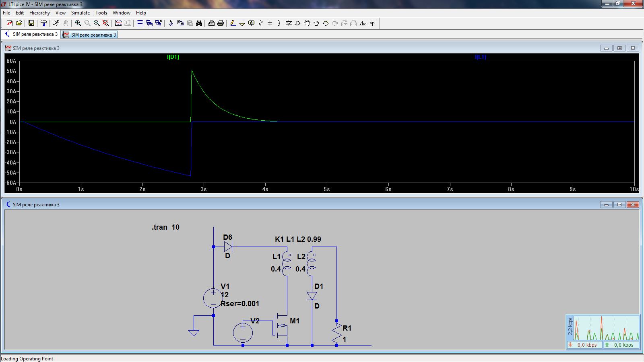Click the Run simulation icon
Viewport: 644px width, 362px height.
pyautogui.click(x=56, y=23)
